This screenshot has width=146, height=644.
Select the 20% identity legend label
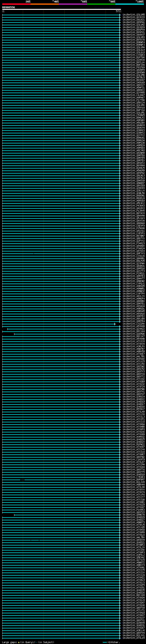pos(28,2)
